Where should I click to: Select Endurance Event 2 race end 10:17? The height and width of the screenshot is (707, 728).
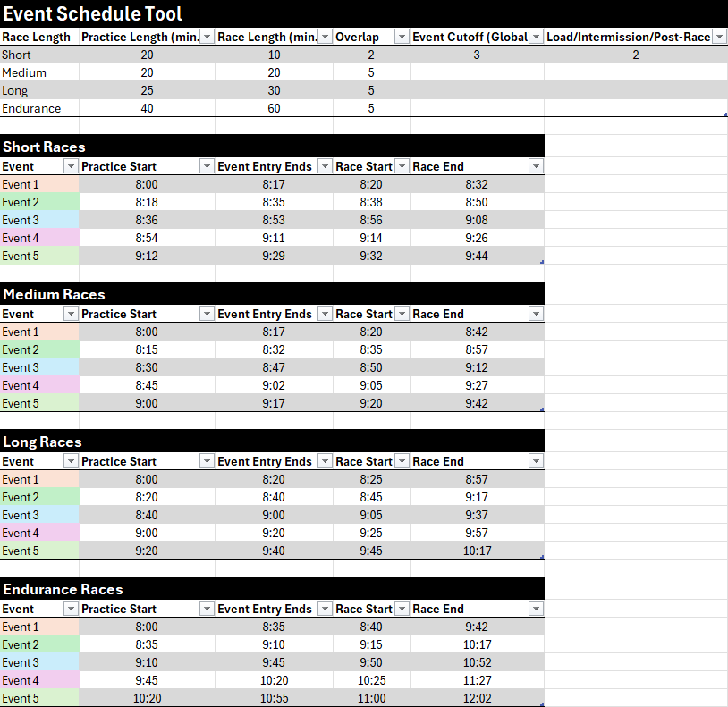[477, 644]
